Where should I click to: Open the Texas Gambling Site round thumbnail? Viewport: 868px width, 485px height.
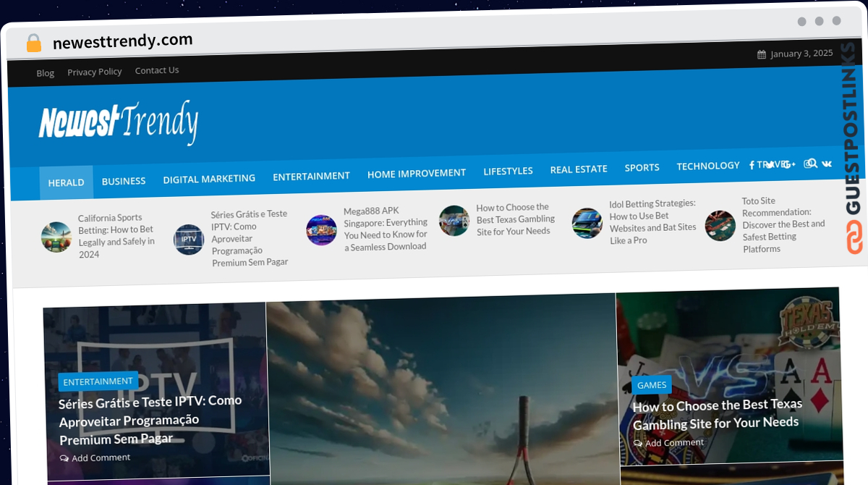click(454, 221)
